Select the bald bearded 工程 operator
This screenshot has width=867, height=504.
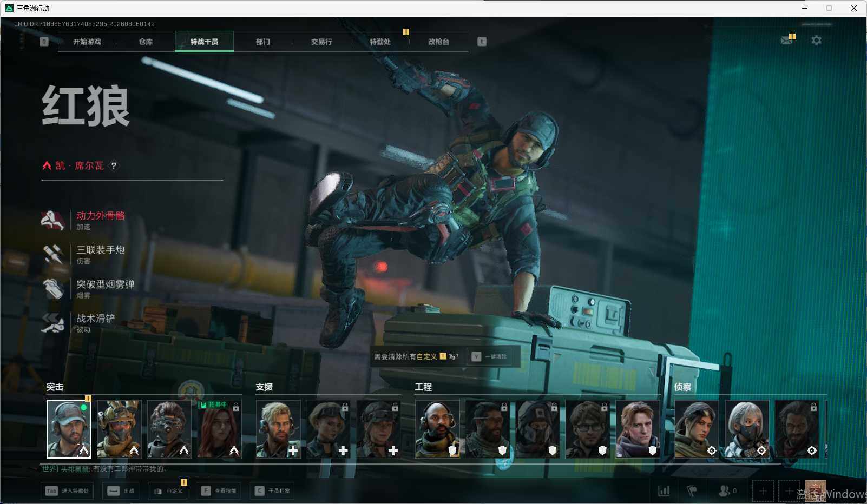coord(437,429)
